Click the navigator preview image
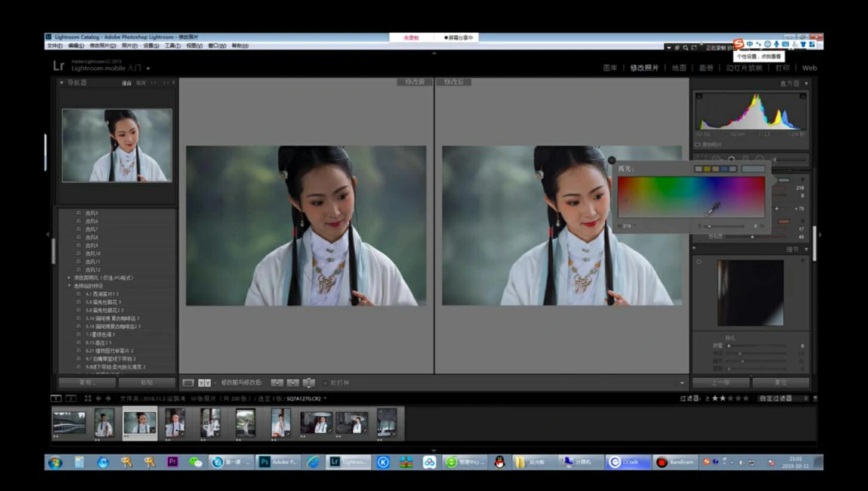 tap(117, 145)
